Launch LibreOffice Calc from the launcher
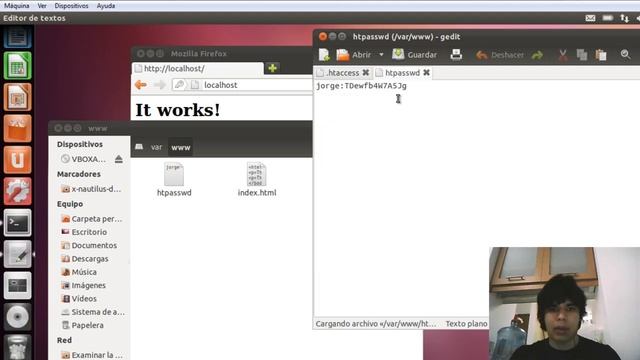640x360 pixels. click(x=18, y=65)
